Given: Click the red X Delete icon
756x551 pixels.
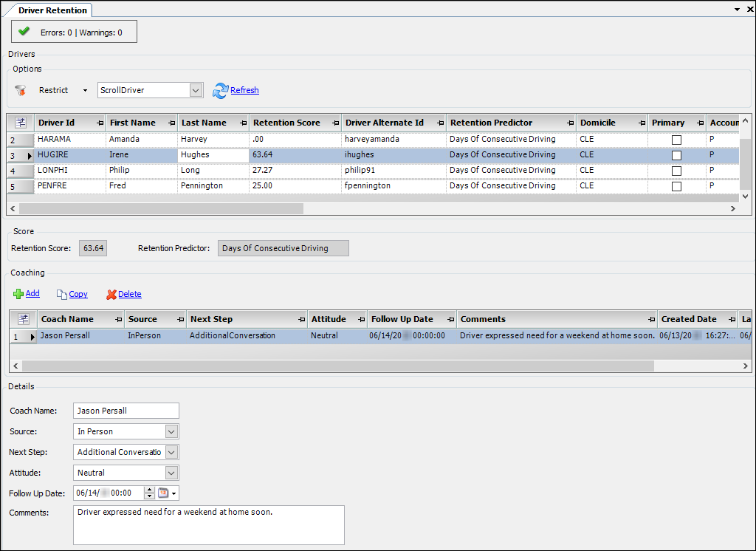Looking at the screenshot, I should 111,294.
